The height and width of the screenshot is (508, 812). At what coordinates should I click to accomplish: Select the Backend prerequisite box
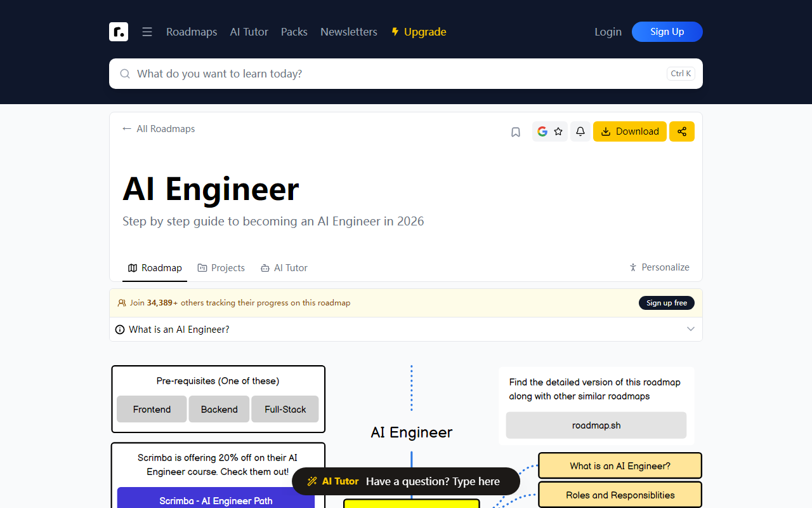(219, 409)
